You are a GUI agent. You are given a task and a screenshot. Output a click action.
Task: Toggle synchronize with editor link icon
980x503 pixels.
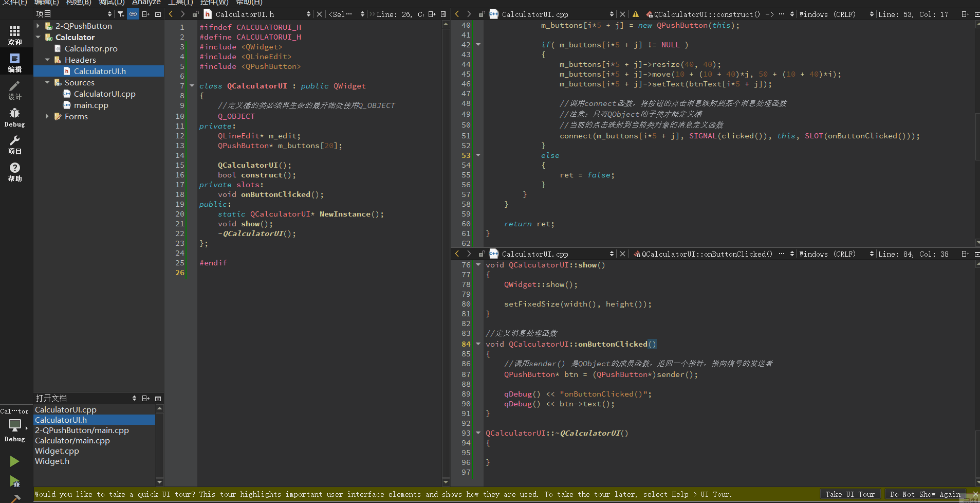click(133, 14)
